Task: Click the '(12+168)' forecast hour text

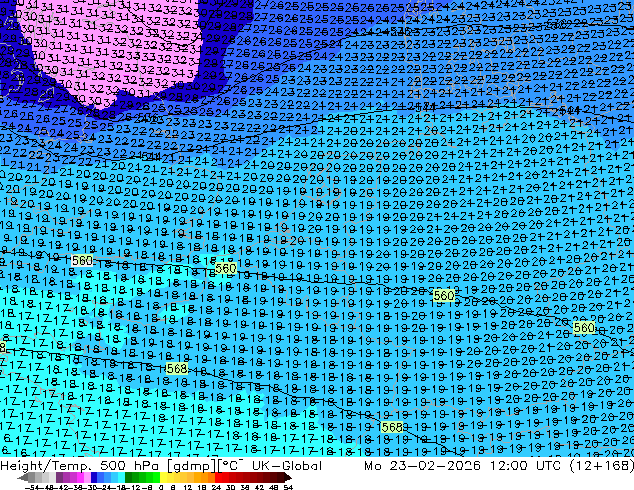Action: (x=601, y=466)
